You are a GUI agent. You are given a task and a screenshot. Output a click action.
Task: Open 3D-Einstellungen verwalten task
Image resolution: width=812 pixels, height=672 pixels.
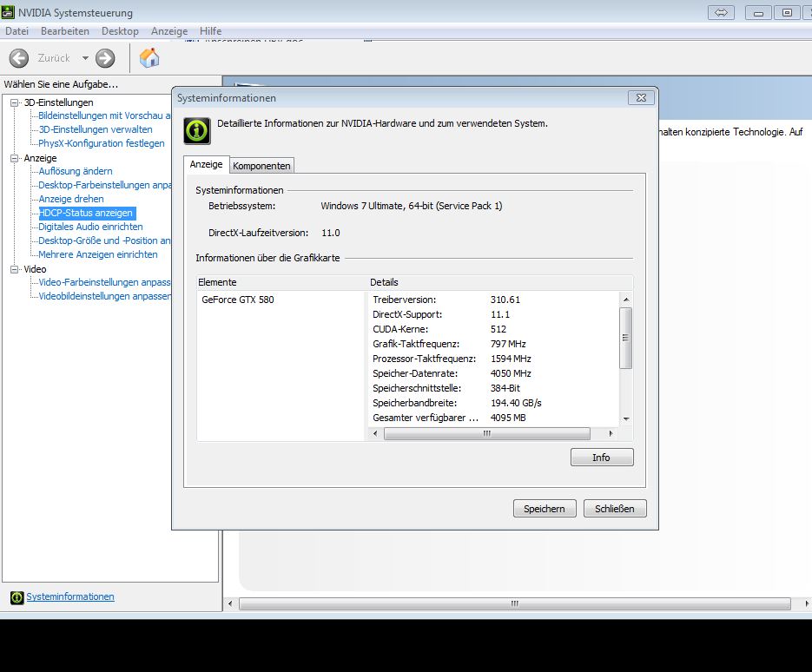coord(96,129)
